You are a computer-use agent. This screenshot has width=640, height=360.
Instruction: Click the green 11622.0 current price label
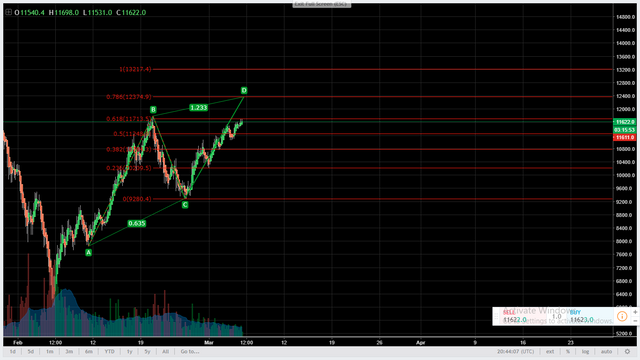(x=624, y=122)
